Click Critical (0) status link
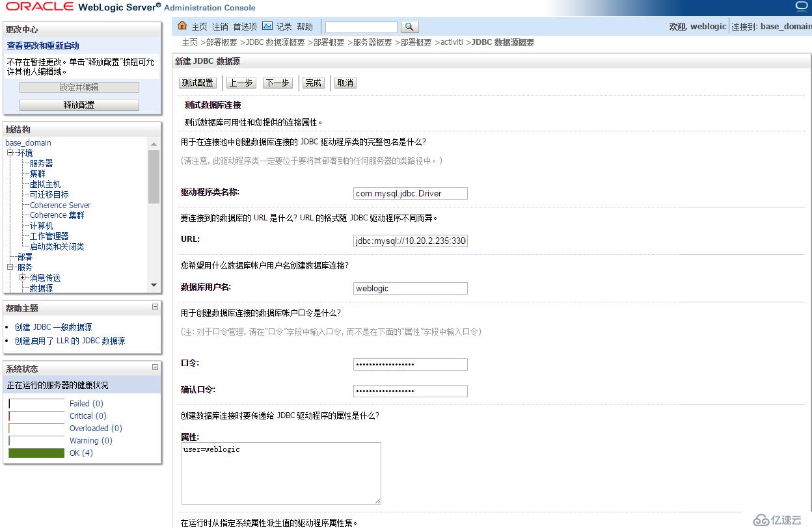Screen dimensions: 812x528 click(88, 416)
